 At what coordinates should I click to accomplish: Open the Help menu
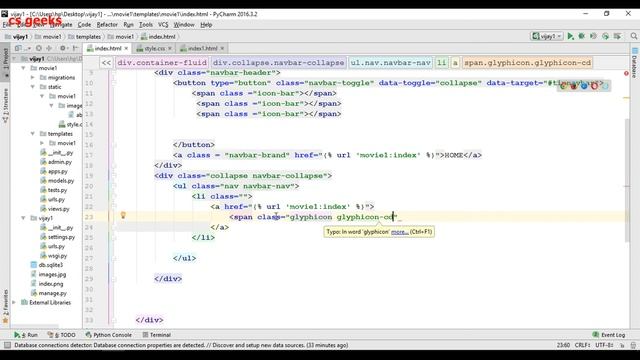[x=206, y=24]
